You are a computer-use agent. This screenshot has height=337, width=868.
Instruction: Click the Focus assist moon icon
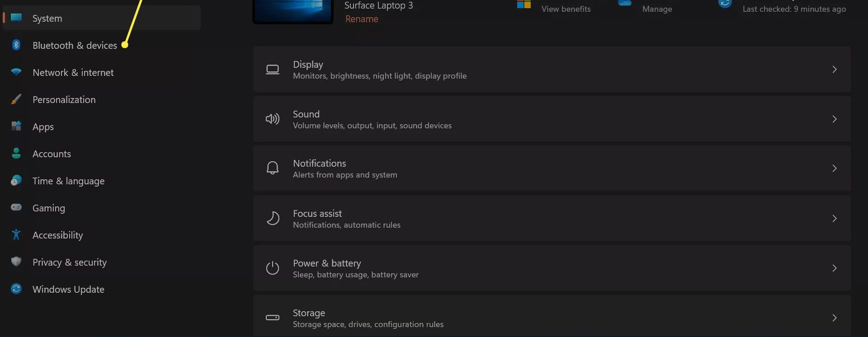[272, 219]
